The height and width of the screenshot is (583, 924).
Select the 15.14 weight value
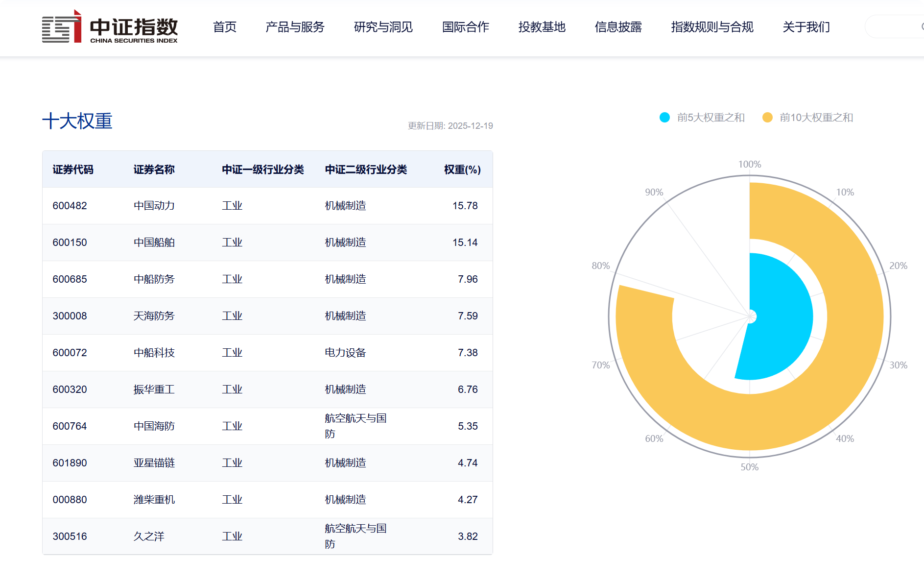[465, 243]
